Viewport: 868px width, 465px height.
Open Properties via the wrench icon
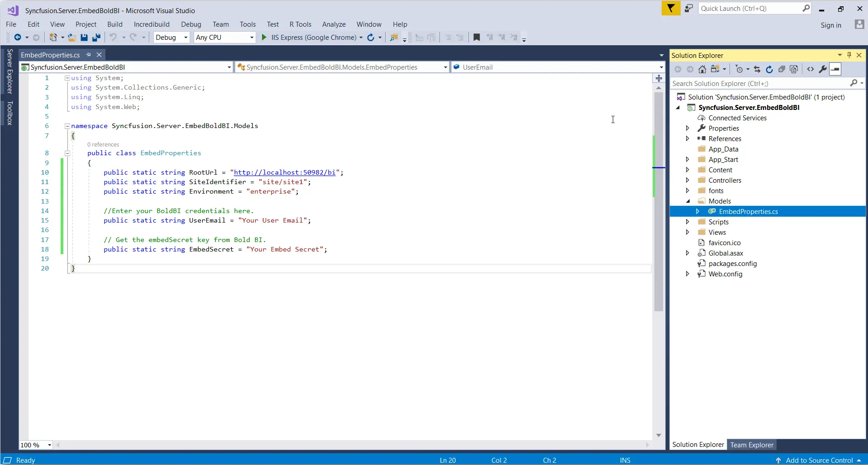[x=823, y=69]
